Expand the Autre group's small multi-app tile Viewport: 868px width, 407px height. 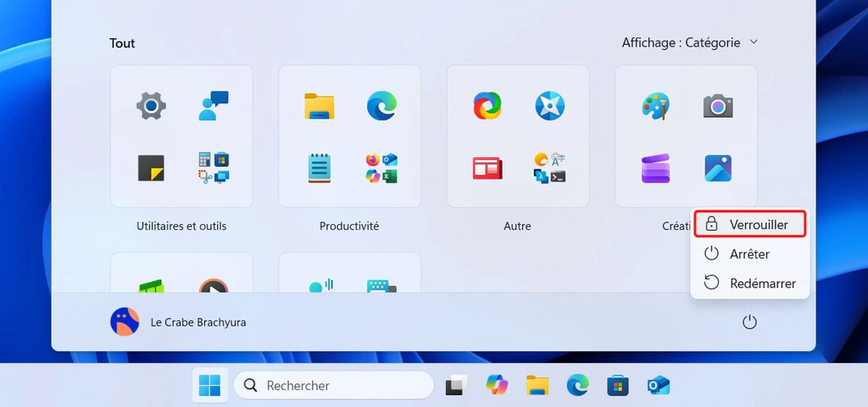[549, 168]
